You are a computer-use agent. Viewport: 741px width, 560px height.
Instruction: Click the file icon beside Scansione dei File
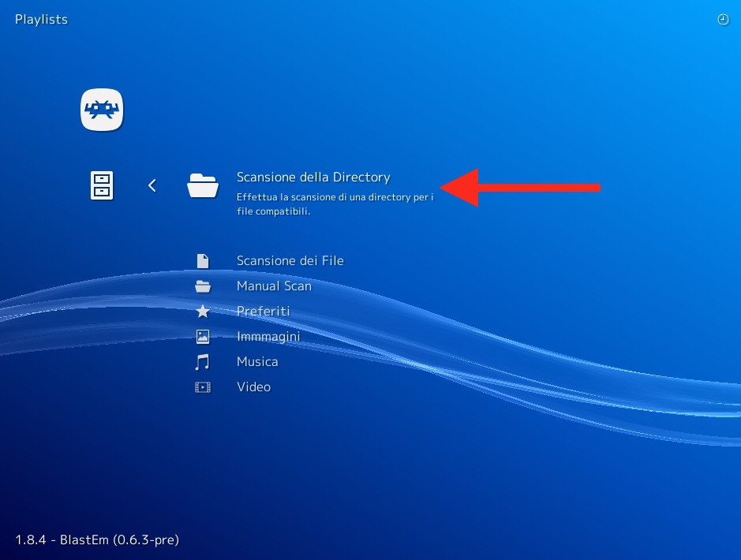click(x=203, y=261)
